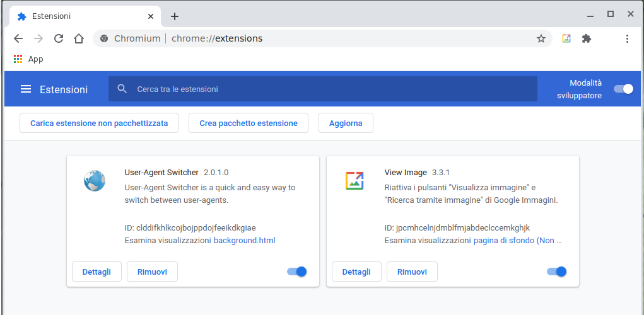This screenshot has width=644, height=315.
Task: Click Carica estensione non pacchettizzata
Action: point(99,123)
